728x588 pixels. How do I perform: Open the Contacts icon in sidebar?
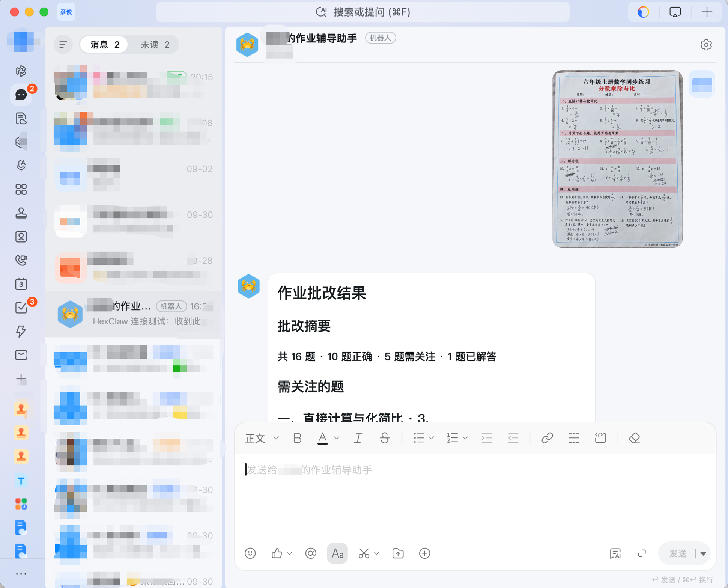(21, 237)
